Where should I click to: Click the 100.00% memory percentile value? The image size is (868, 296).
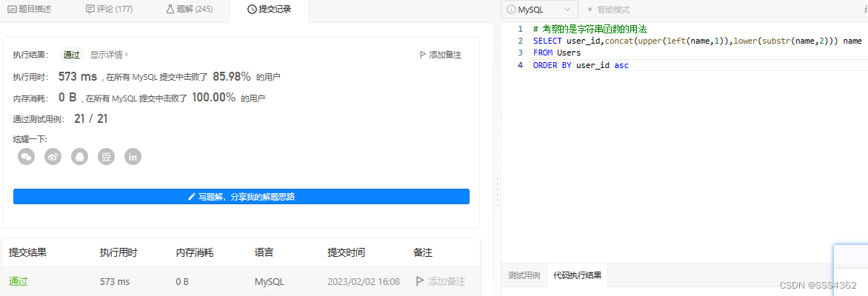[214, 98]
